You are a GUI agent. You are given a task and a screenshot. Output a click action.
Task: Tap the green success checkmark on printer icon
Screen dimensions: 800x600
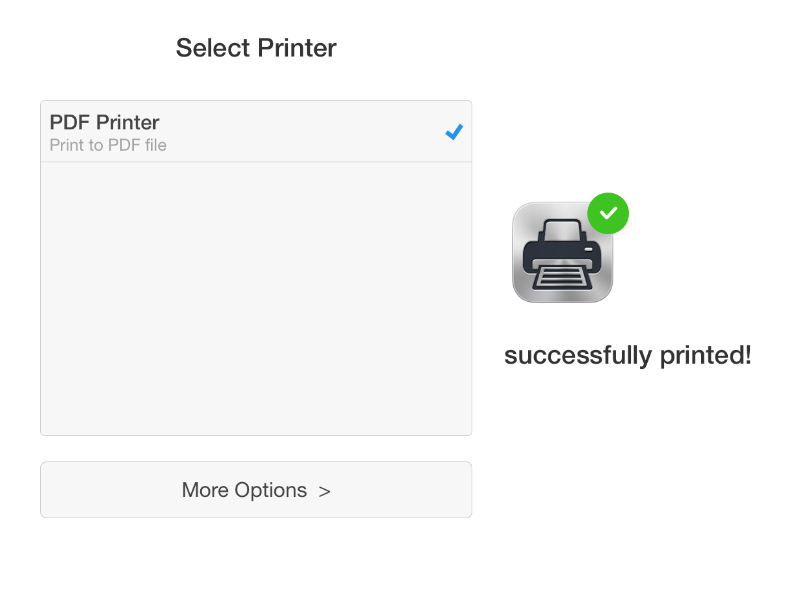click(608, 213)
